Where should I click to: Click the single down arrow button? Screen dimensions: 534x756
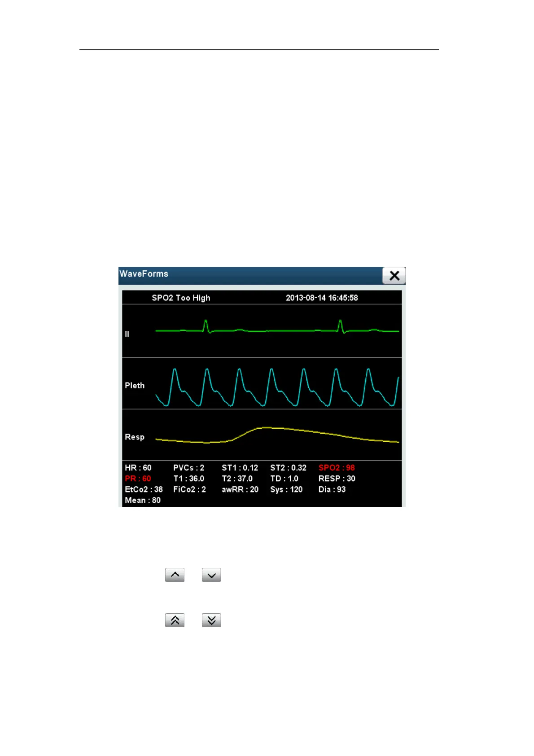point(211,575)
